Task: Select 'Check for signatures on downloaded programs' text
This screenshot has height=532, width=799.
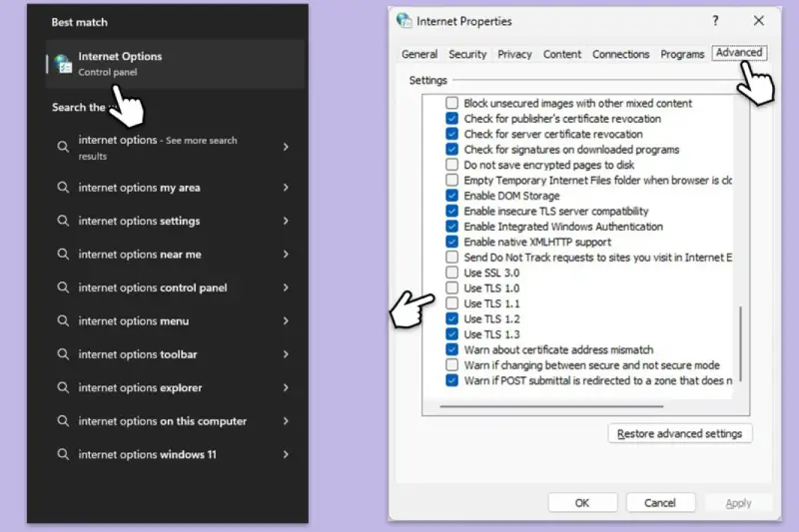Action: pyautogui.click(x=571, y=149)
